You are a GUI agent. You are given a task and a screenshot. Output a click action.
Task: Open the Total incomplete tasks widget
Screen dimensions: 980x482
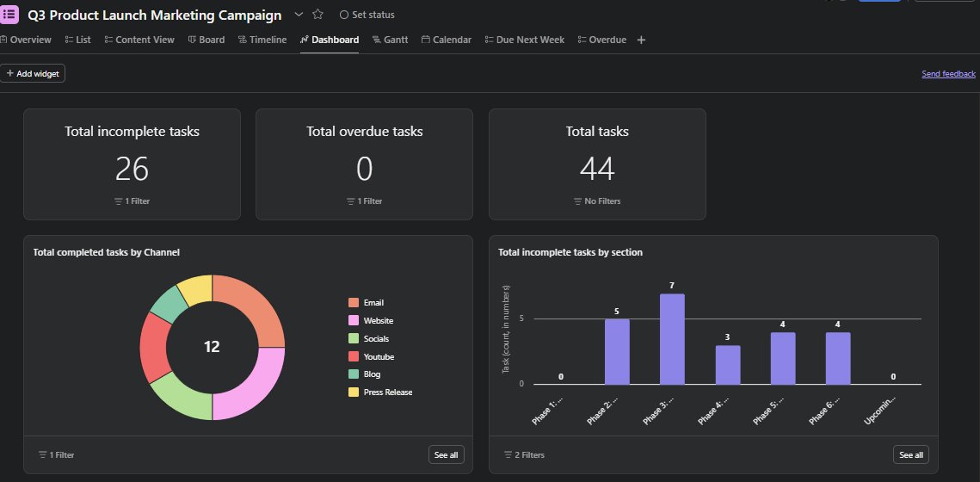(132, 164)
